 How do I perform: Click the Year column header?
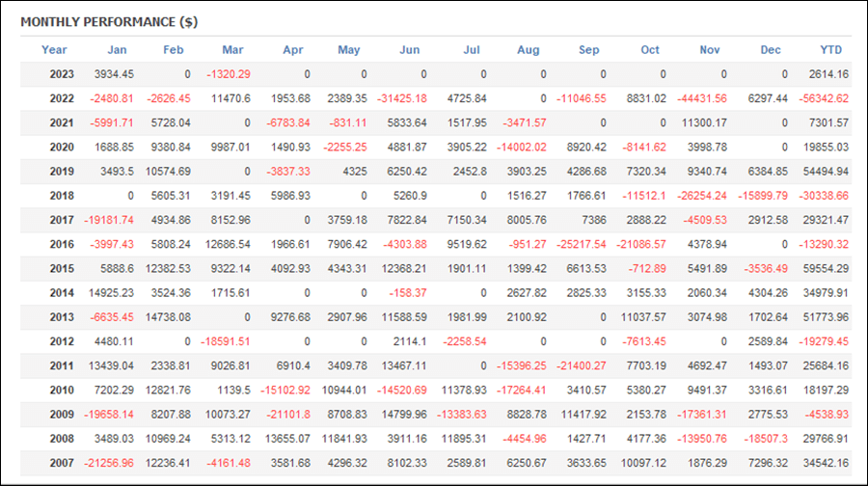click(54, 50)
